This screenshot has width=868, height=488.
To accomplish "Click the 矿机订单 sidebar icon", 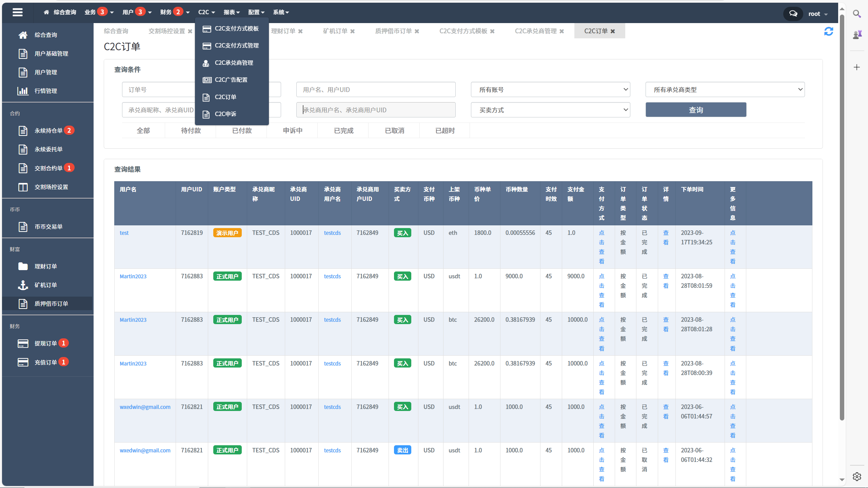I will click(23, 285).
